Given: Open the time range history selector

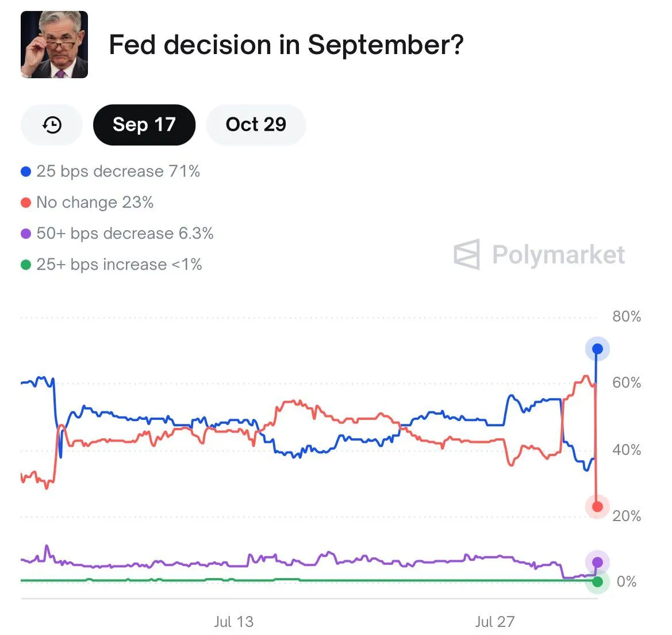Looking at the screenshot, I should tap(51, 124).
